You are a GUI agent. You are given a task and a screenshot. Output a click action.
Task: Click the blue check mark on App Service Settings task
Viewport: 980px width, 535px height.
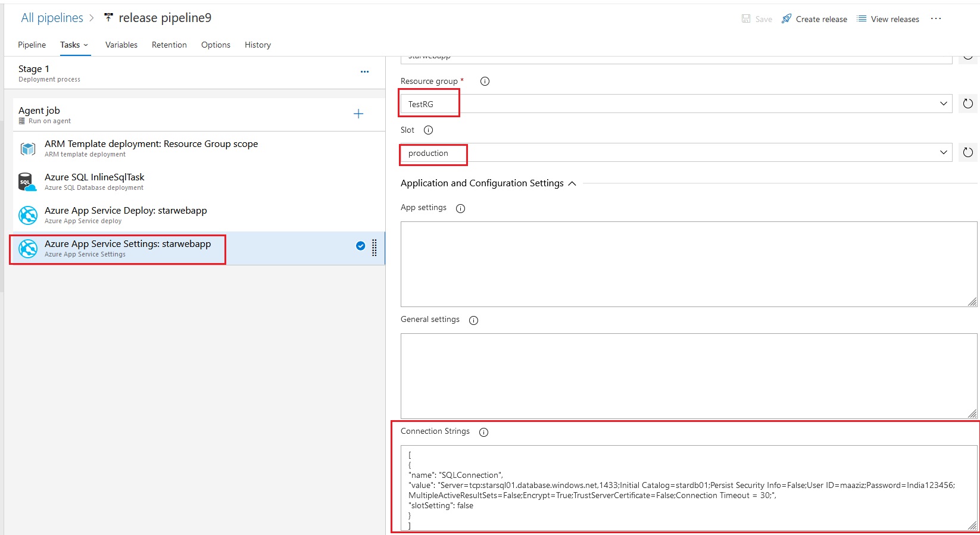pos(360,246)
